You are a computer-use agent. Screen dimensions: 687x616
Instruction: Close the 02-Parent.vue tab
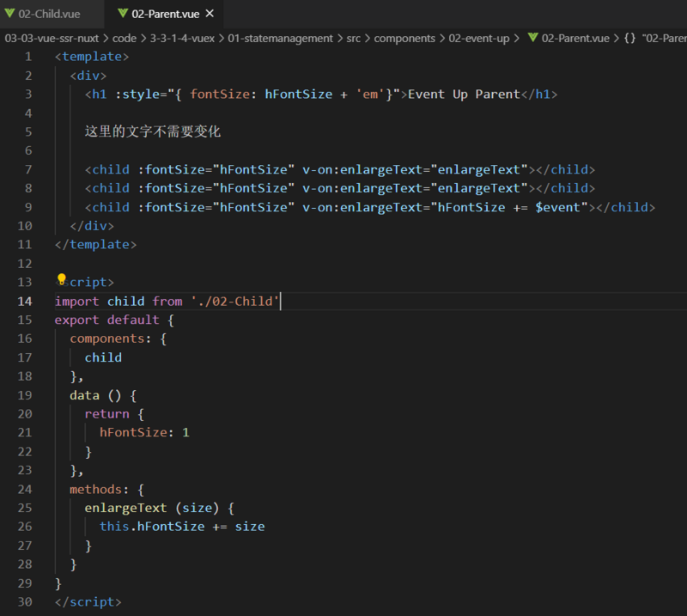point(210,14)
